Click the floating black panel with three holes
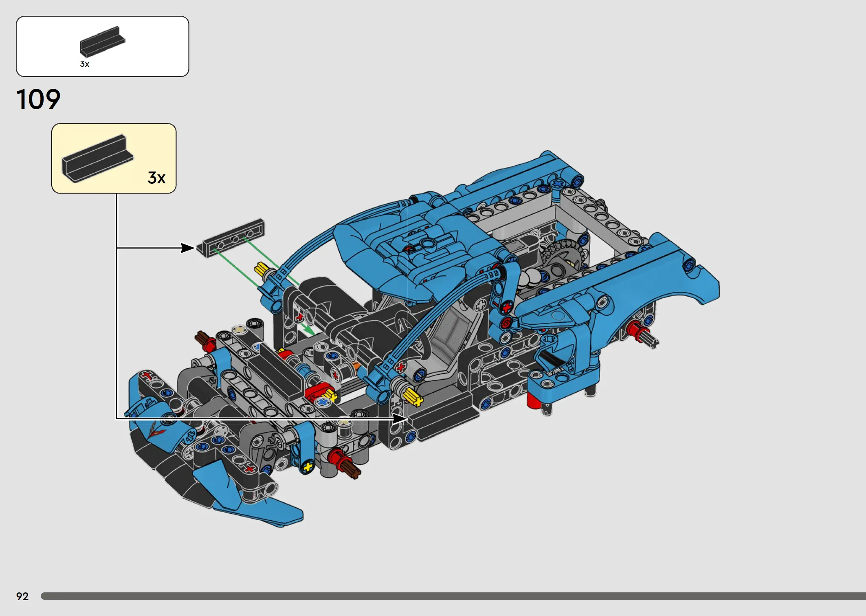Viewport: 866px width, 616px height. click(x=231, y=238)
